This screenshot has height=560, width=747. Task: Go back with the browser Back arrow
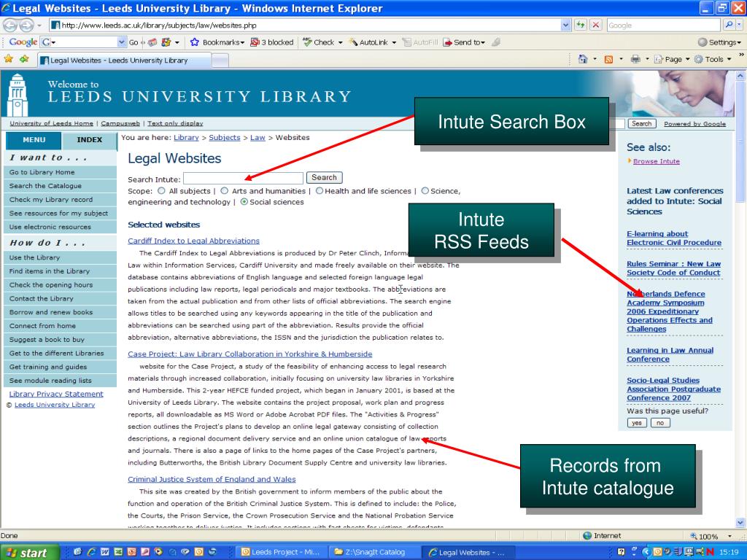tap(10, 26)
